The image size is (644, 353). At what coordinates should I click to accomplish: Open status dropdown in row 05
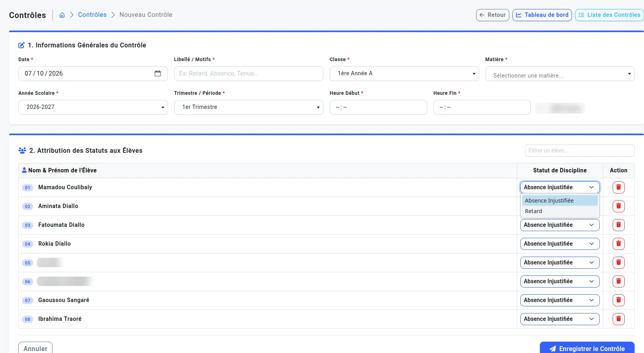point(560,262)
